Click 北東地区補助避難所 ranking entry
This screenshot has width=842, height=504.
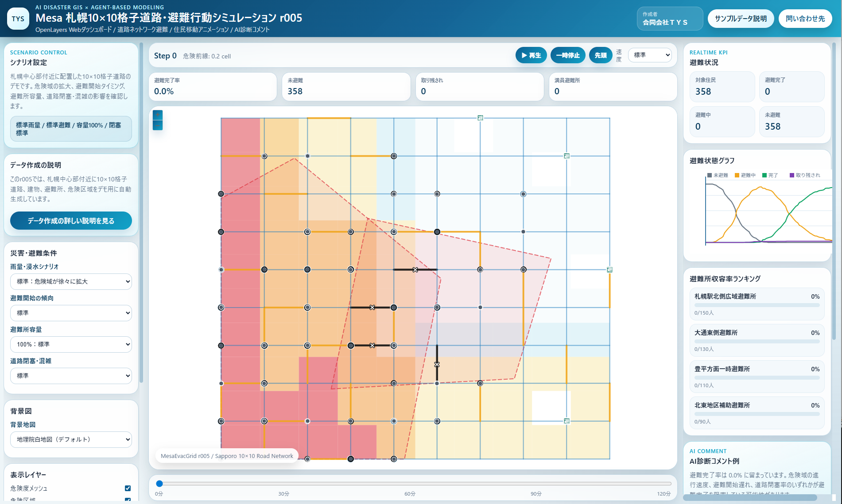pos(757,413)
